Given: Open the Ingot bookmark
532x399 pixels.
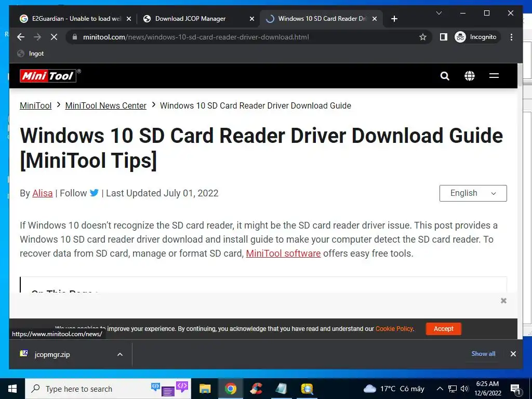Looking at the screenshot, I should coord(31,54).
